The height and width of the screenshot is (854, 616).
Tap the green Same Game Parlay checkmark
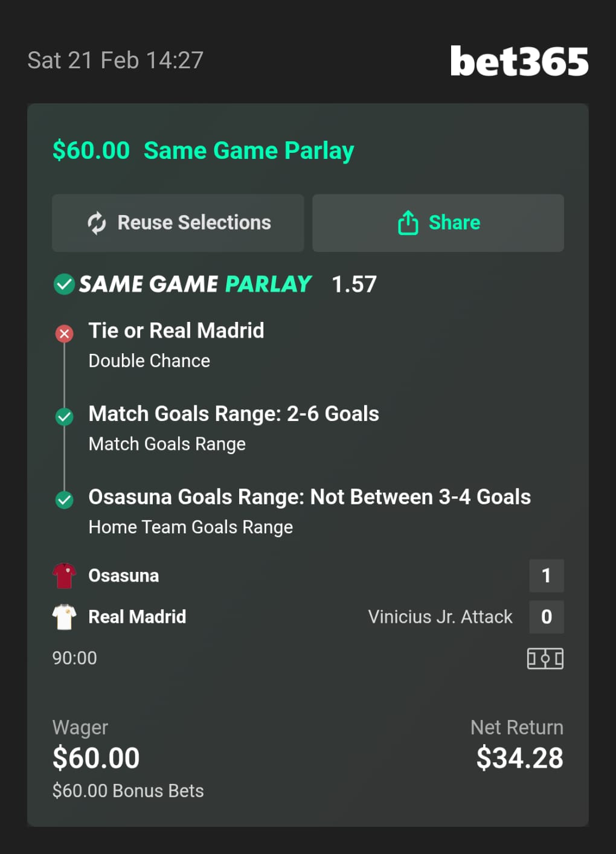click(x=64, y=284)
